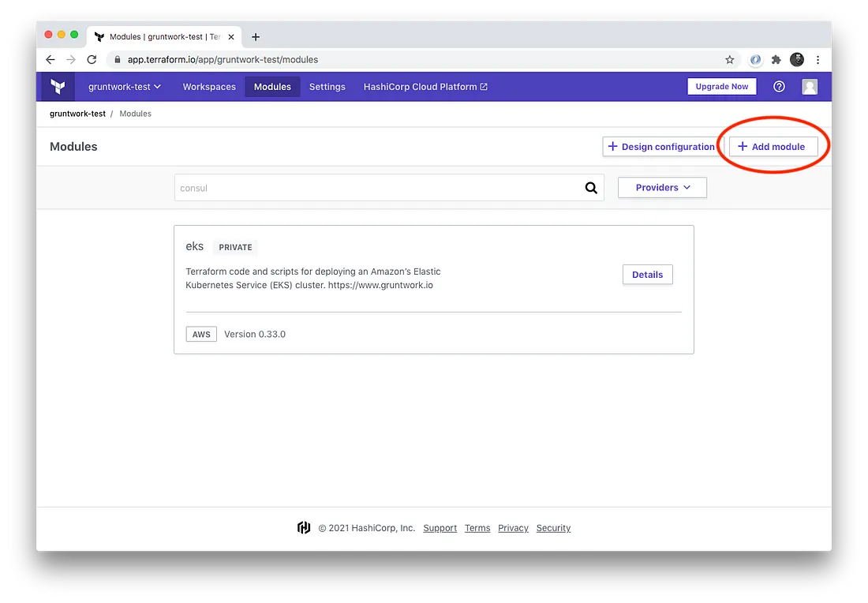The height and width of the screenshot is (603, 868).
Task: Click the search magnifier icon
Action: coord(591,188)
